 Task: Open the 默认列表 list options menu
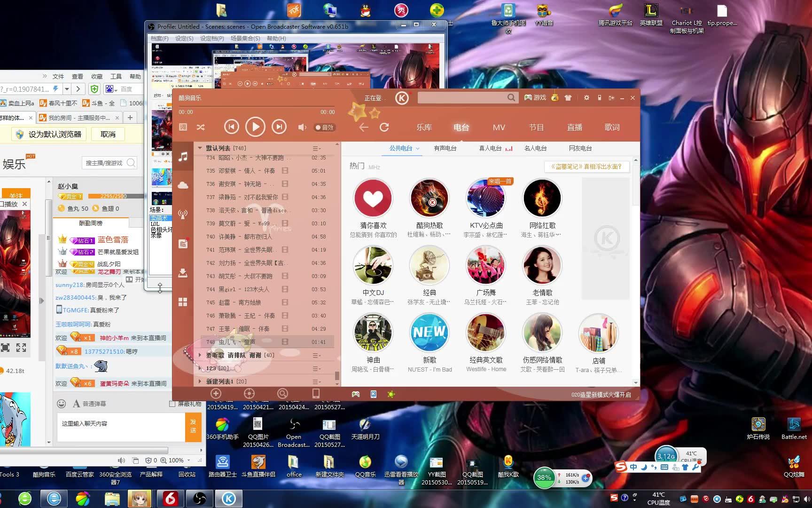317,148
